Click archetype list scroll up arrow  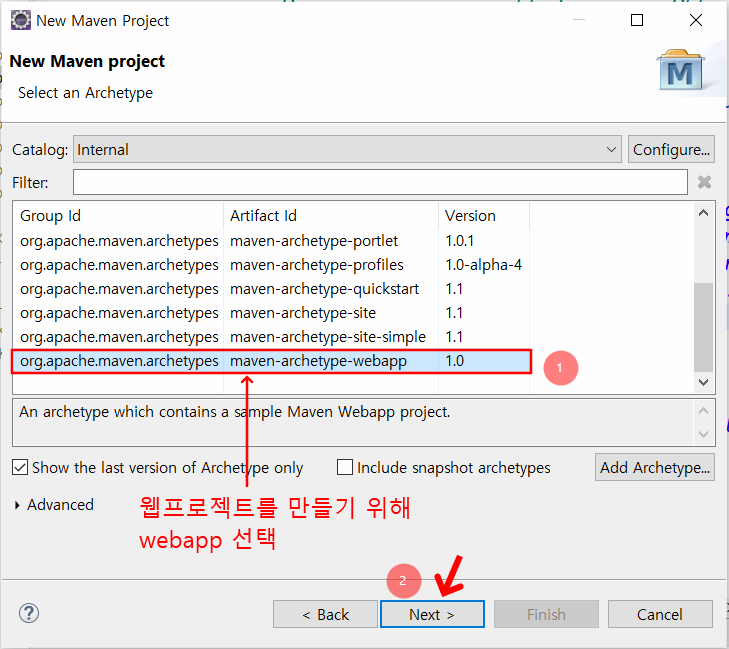(x=703, y=213)
